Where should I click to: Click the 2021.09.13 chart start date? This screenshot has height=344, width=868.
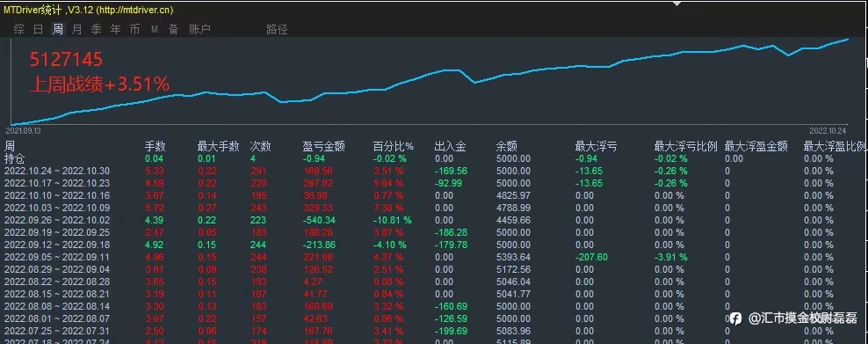pos(23,131)
